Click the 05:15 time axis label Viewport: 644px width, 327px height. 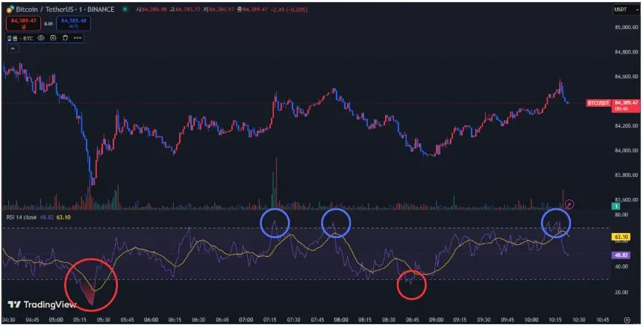80,320
